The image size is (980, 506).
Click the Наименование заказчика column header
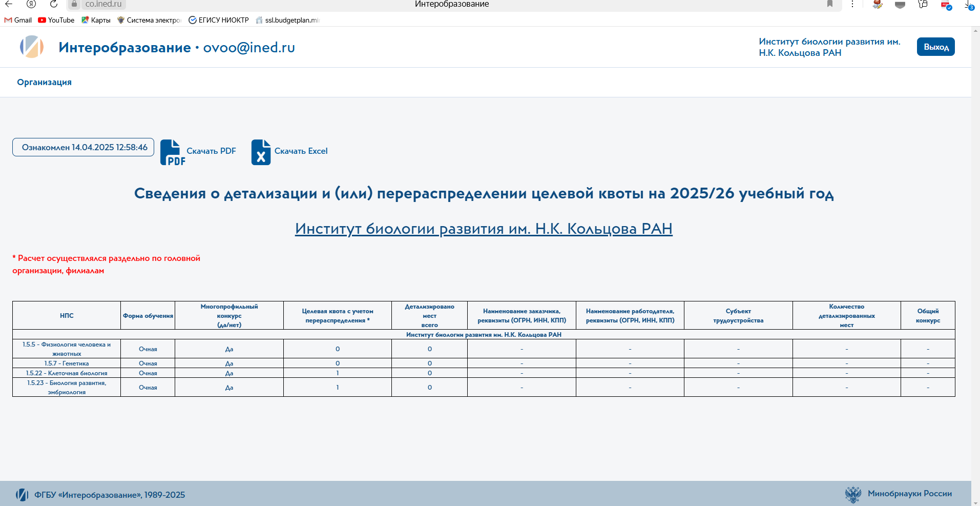coord(522,315)
